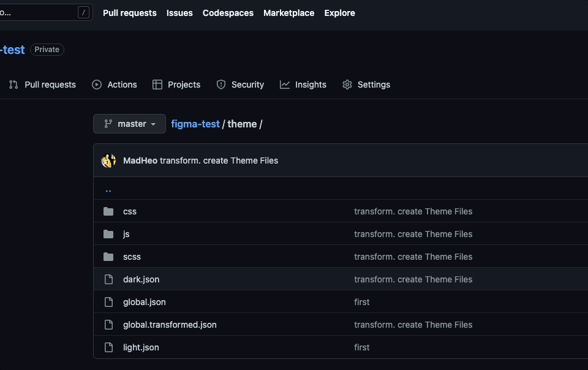Image resolution: width=588 pixels, height=370 pixels.
Task: Open the global.json file
Action: pos(145,302)
